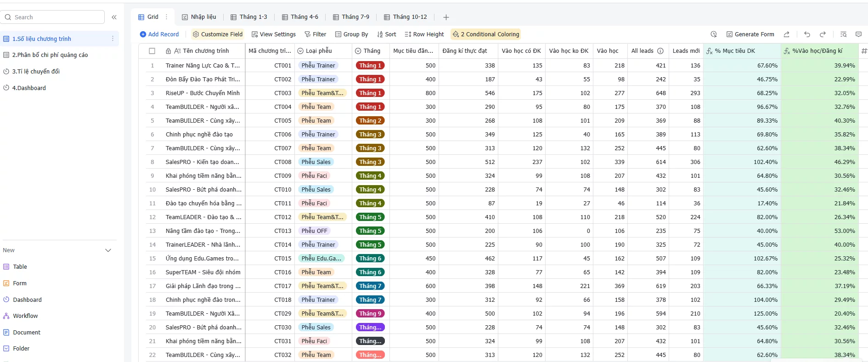Open Filter options
Screen dimensions: 868x362
pos(315,34)
